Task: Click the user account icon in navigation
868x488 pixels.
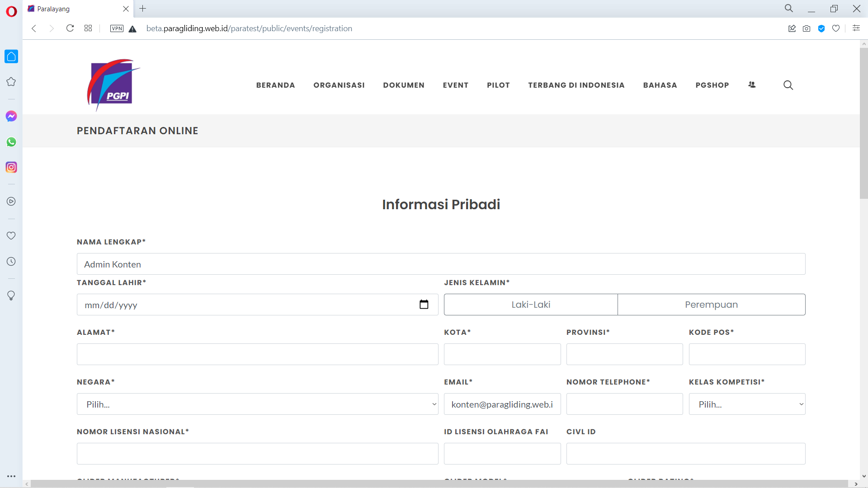Action: click(752, 85)
